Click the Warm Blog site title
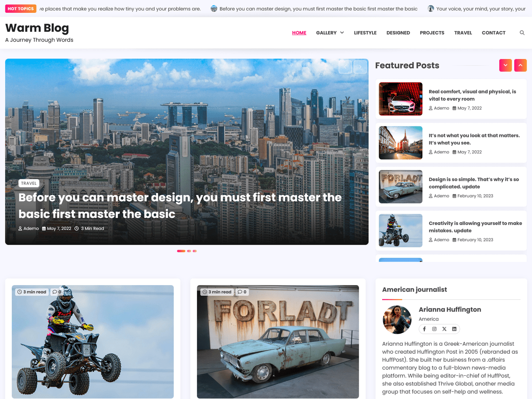This screenshot has height=399, width=532. point(37,28)
